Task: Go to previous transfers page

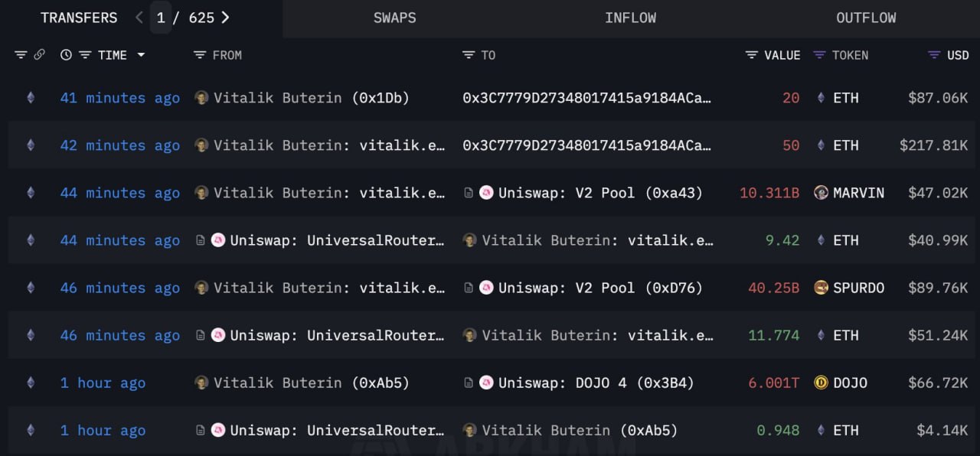Action: pyautogui.click(x=139, y=18)
